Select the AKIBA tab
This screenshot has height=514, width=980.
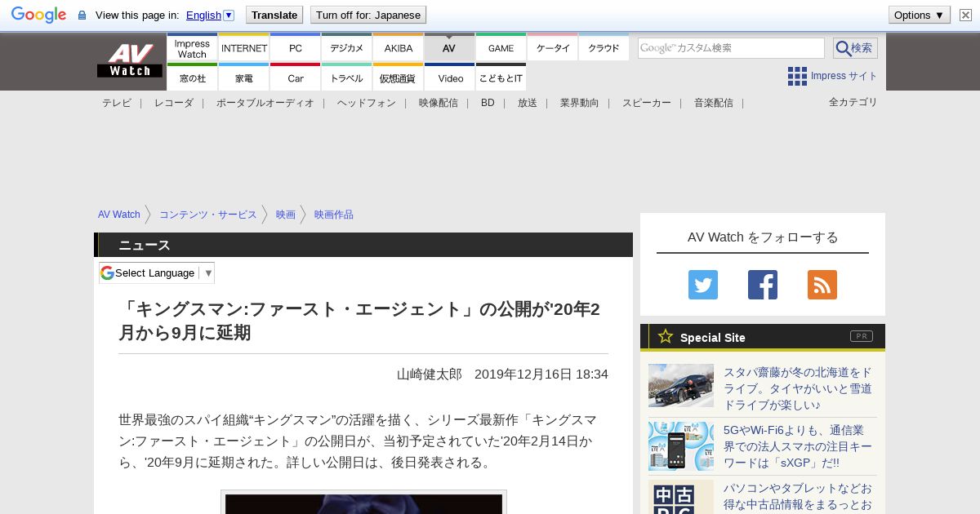coord(398,48)
